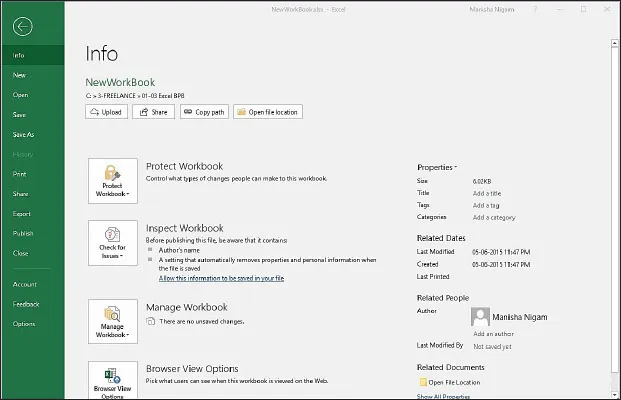This screenshot has height=400, width=621.
Task: Click the Browser View Options icon button
Action: [112, 380]
